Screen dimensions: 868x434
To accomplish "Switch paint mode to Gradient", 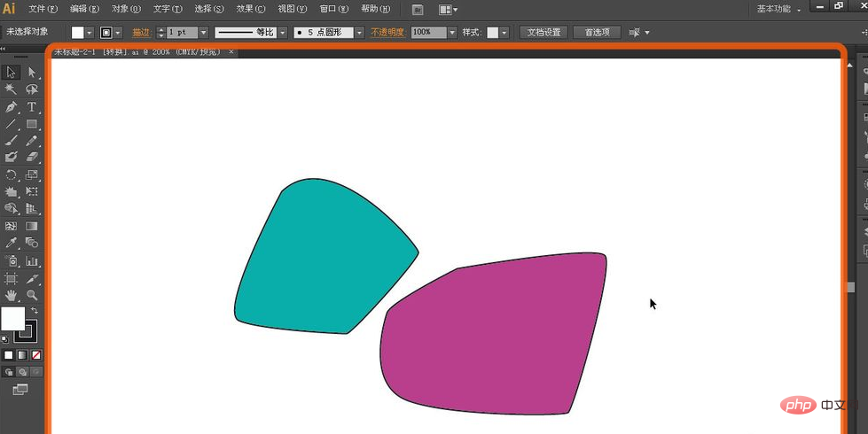I will [22, 355].
